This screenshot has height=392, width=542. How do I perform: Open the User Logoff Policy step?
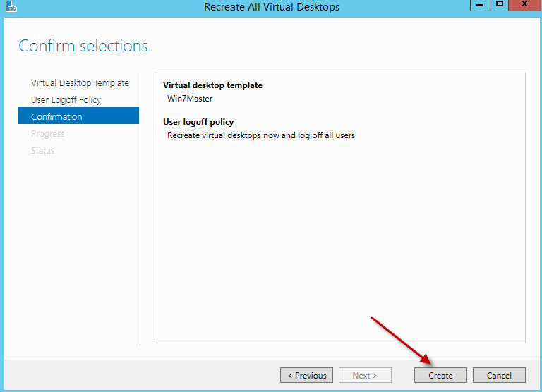coord(66,100)
